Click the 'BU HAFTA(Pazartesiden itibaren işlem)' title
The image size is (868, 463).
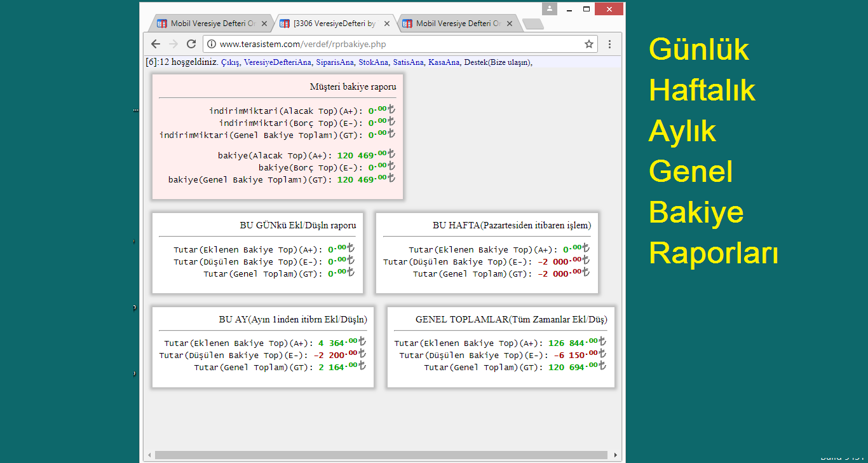(x=512, y=225)
